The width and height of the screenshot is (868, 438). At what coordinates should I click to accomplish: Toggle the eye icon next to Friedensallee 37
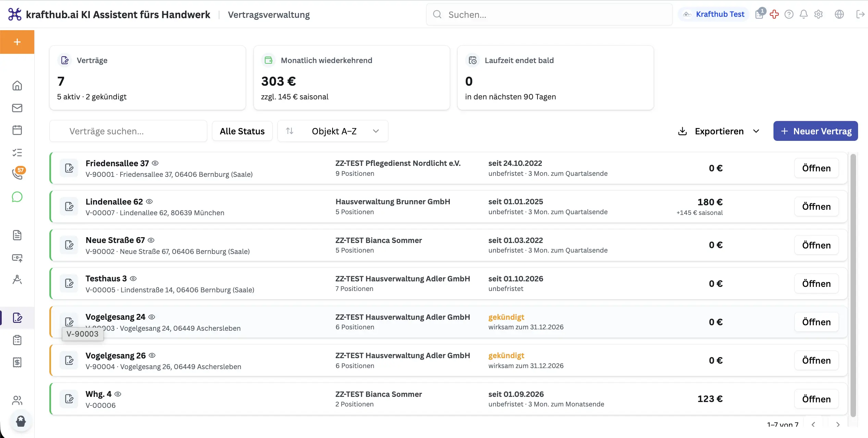tap(155, 163)
